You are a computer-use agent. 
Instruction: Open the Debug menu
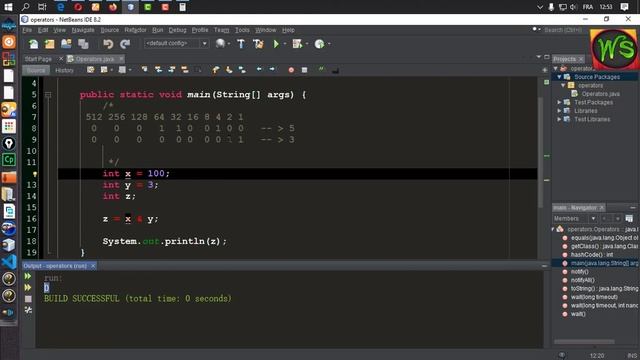177,30
